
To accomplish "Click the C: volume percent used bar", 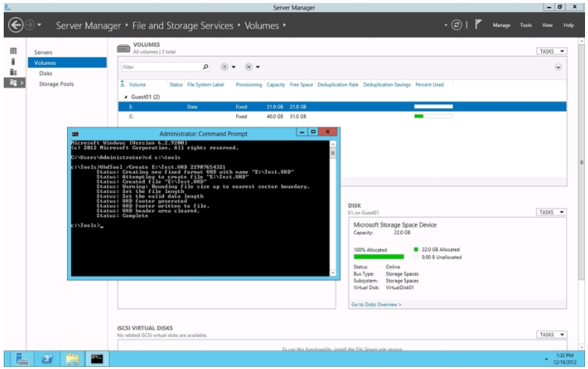I will point(434,116).
